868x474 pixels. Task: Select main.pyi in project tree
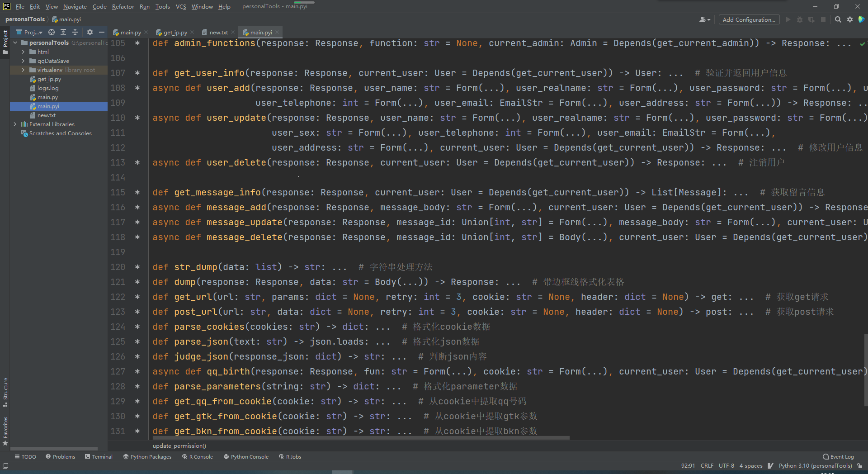(x=48, y=106)
